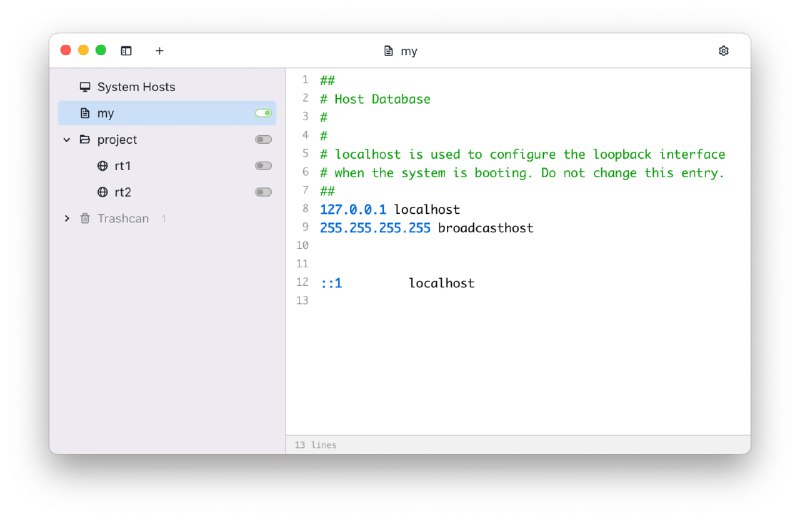The height and width of the screenshot is (519, 800).
Task: Click the 13 lines status bar text
Action: pos(316,445)
